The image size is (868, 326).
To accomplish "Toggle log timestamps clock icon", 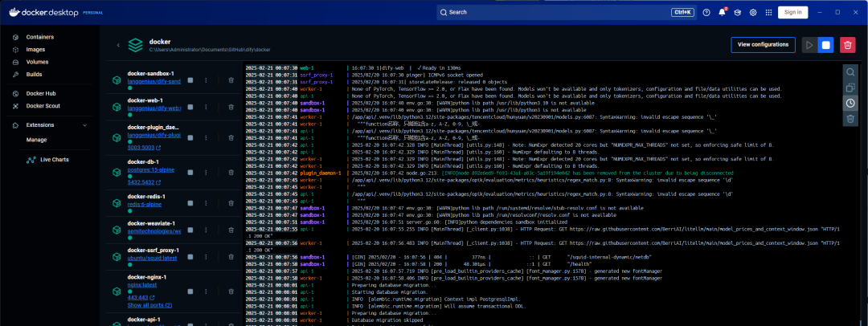I will pos(850,103).
